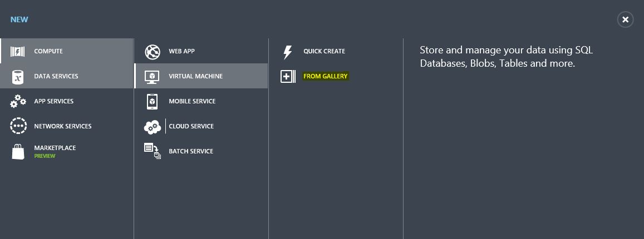The width and height of the screenshot is (644, 239).
Task: Choose the highlighted FROM GALLERY text
Action: coord(325,76)
